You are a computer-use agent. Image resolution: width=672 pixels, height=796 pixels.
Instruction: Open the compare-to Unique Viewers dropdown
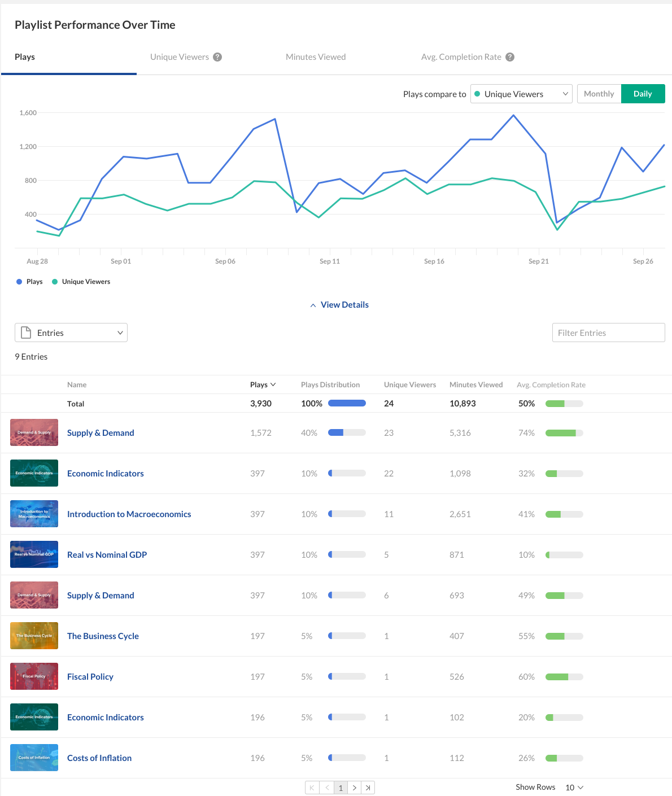click(521, 94)
